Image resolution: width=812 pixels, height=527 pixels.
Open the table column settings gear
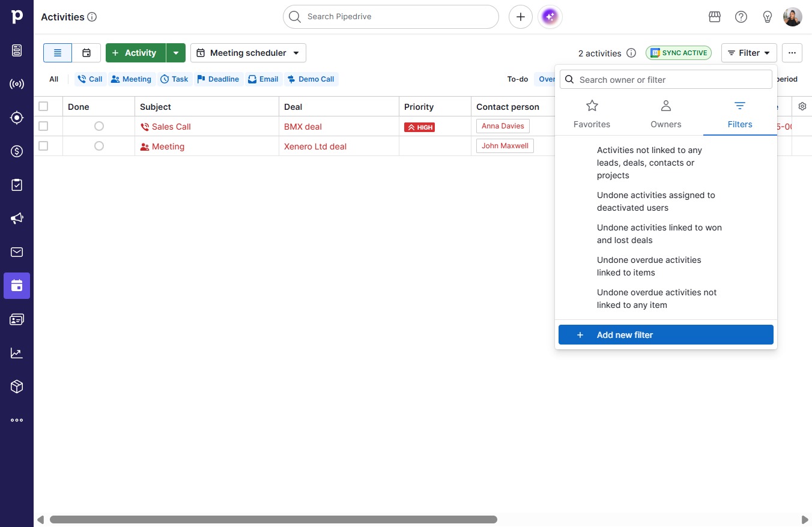pyautogui.click(x=802, y=106)
